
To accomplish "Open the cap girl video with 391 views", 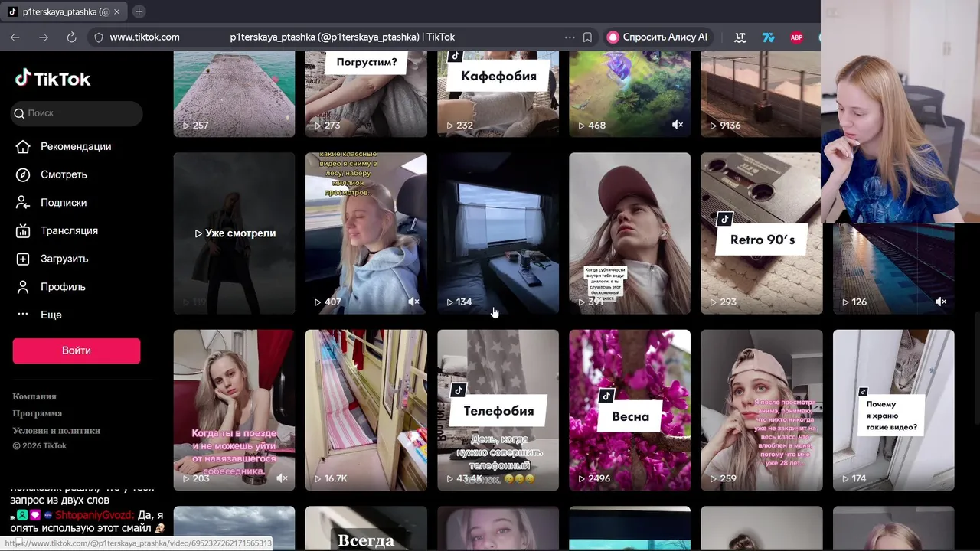I will click(629, 233).
